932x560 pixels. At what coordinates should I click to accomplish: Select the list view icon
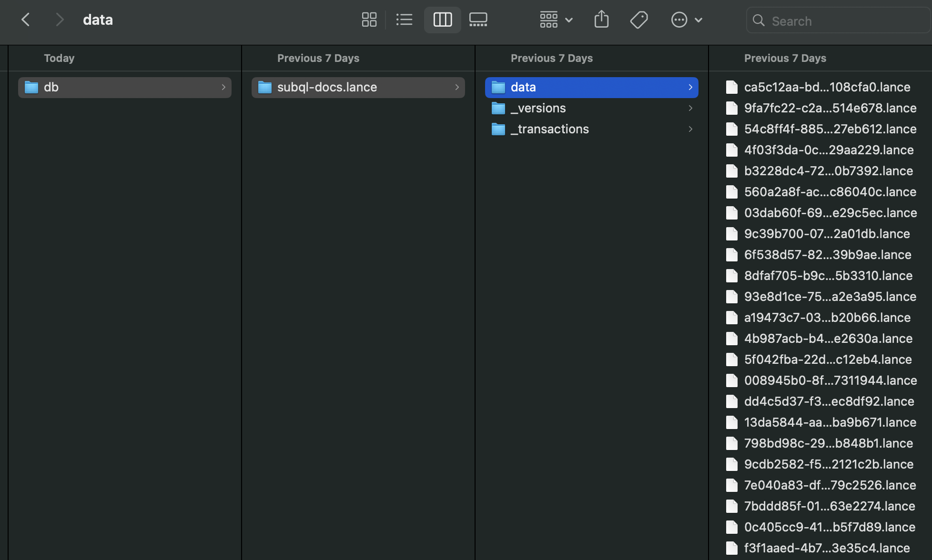pos(404,19)
